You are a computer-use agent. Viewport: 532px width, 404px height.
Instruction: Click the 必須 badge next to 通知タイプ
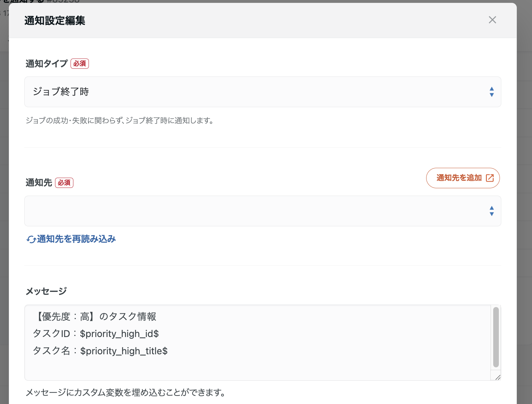(79, 63)
